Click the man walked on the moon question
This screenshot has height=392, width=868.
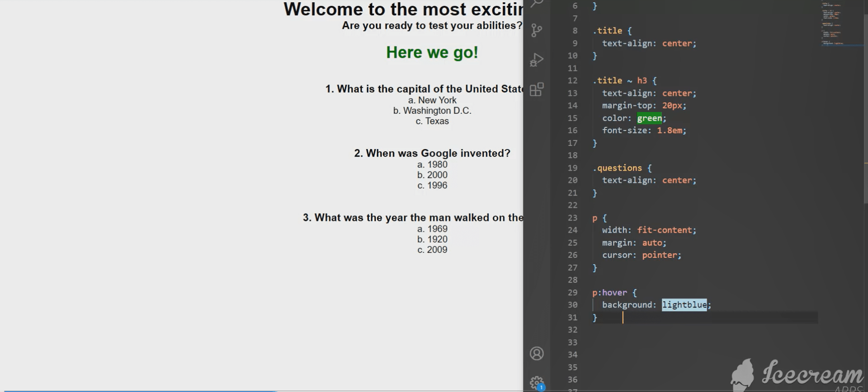413,218
